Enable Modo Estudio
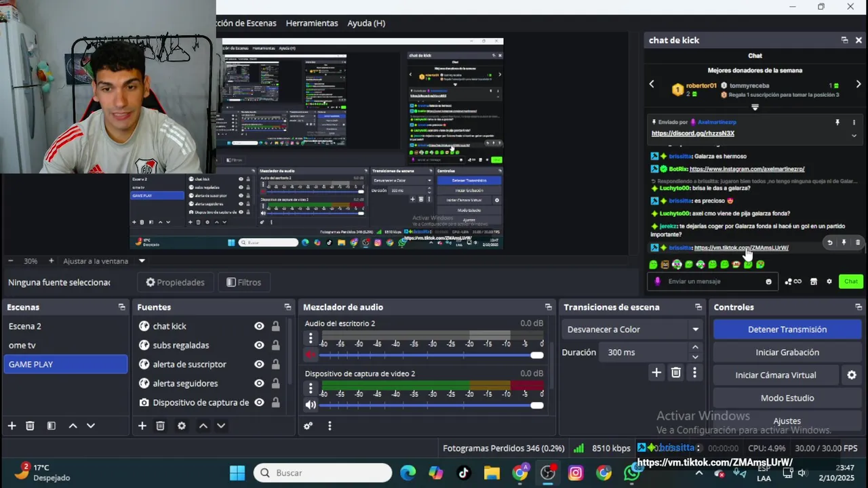The width and height of the screenshot is (868, 488). pyautogui.click(x=787, y=398)
